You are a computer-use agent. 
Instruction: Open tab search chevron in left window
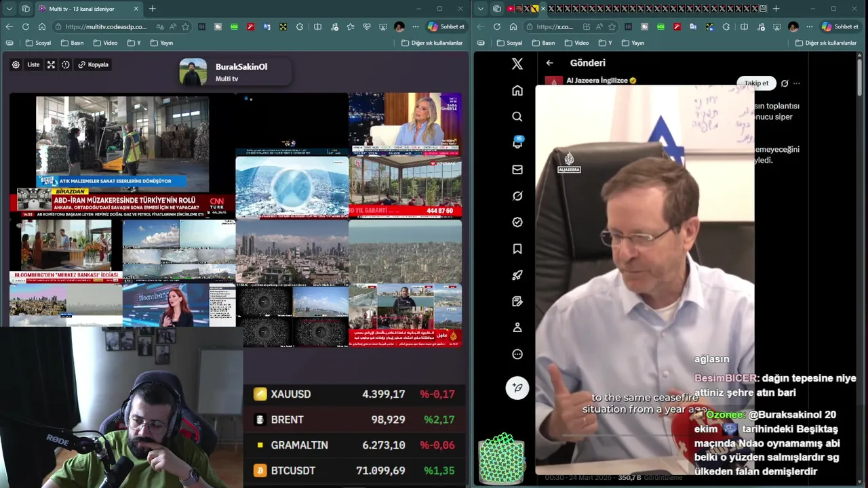point(9,9)
